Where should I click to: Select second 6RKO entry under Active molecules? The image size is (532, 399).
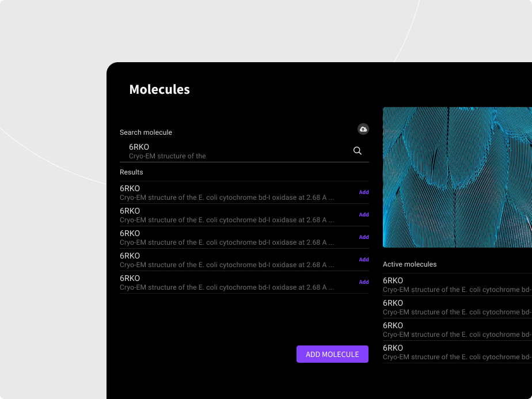(457, 307)
